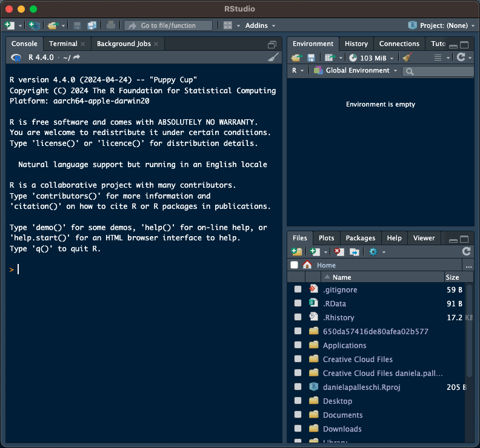Clear environment objects with the broom icon
Screen dimensions: 480x448
[407, 58]
